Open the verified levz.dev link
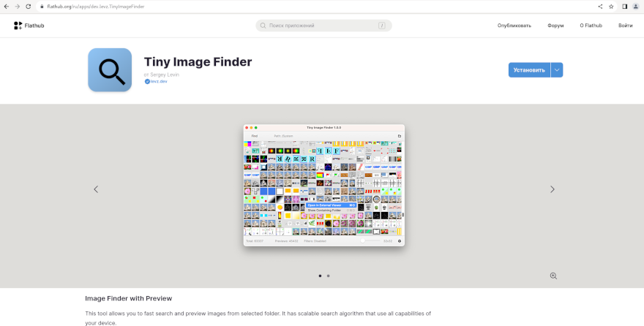The width and height of the screenshot is (644, 326). point(159,82)
